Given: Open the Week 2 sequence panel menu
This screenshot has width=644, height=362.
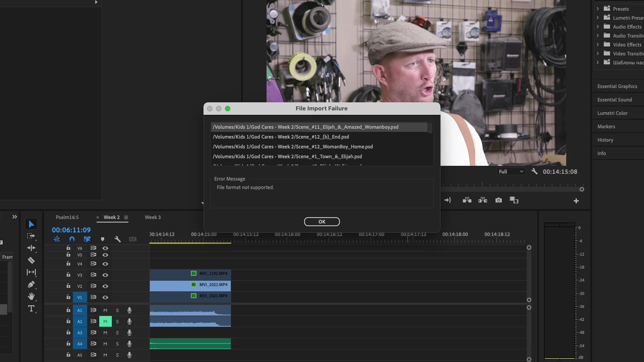Looking at the screenshot, I should point(126,217).
